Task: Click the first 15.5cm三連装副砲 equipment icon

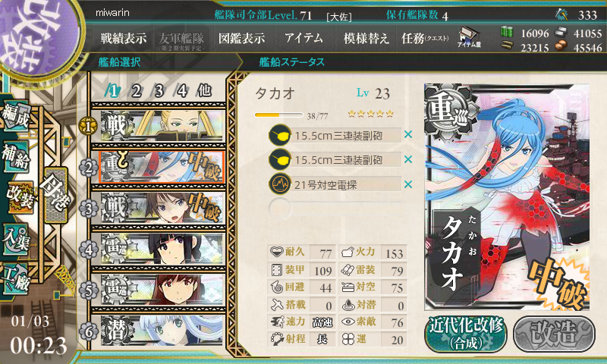Action: coord(280,135)
